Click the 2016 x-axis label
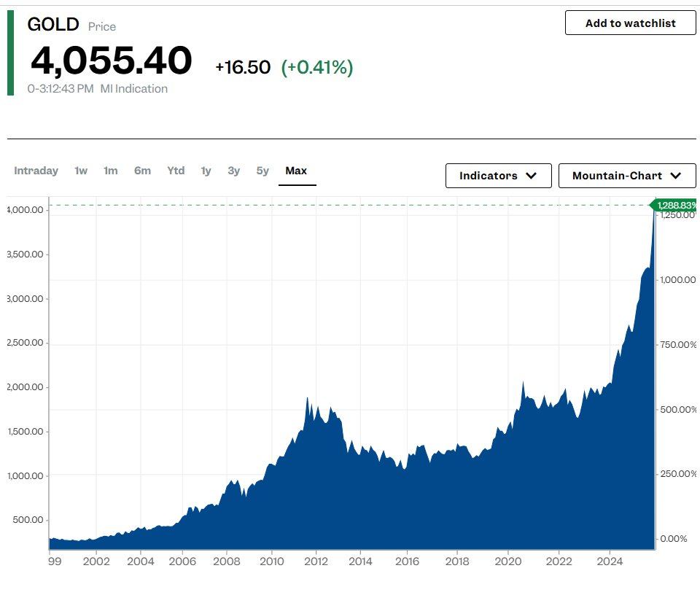The height and width of the screenshot is (595, 700). pyautogui.click(x=407, y=561)
